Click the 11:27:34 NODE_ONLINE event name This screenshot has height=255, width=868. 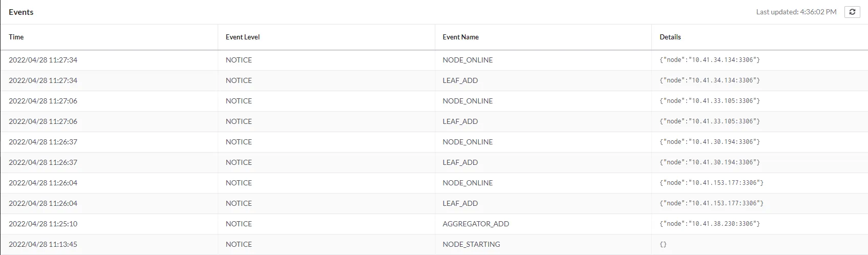click(x=468, y=60)
